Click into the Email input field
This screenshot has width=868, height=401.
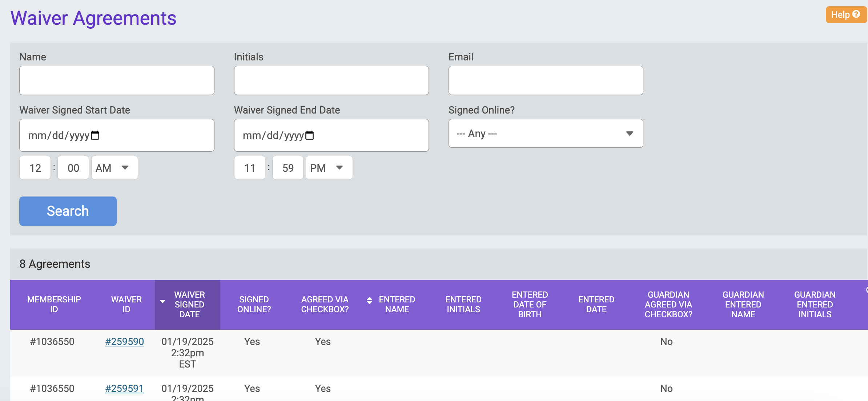545,80
